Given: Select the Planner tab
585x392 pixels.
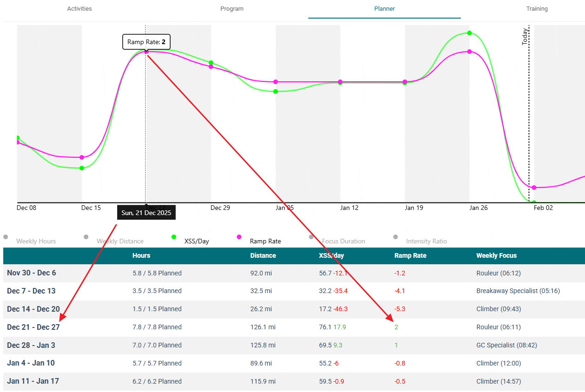Looking at the screenshot, I should [384, 9].
